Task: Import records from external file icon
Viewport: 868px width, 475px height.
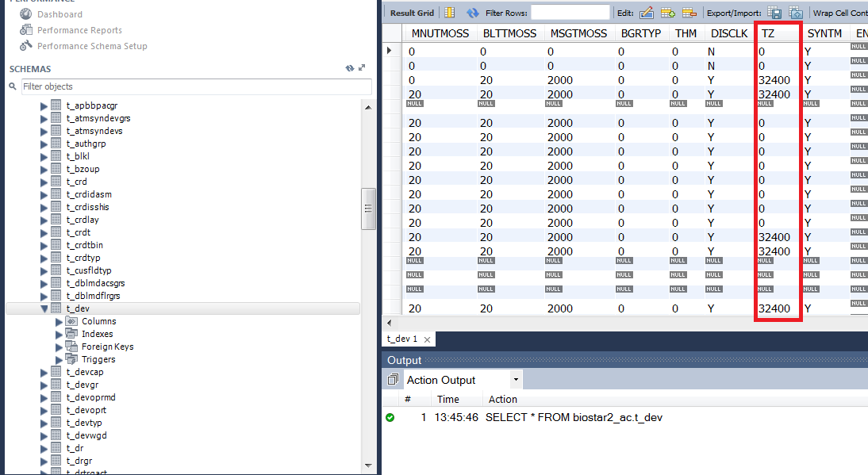Action: pyautogui.click(x=795, y=13)
